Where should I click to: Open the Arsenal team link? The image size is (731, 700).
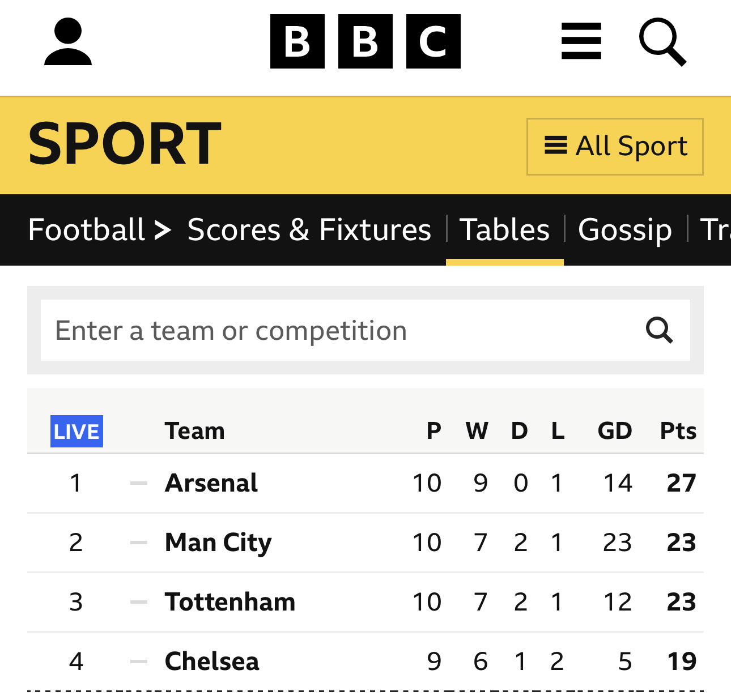[211, 483]
